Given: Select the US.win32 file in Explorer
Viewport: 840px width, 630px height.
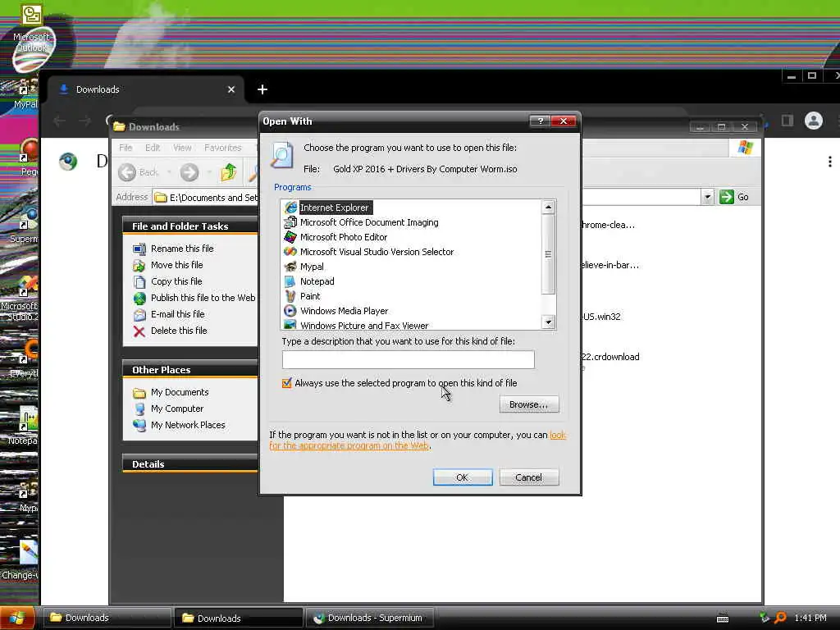Looking at the screenshot, I should [x=601, y=317].
